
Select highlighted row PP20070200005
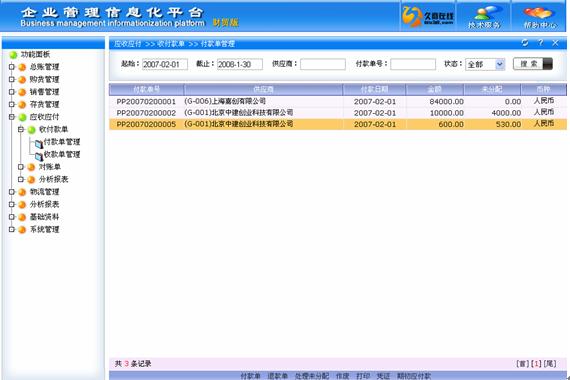click(338, 124)
